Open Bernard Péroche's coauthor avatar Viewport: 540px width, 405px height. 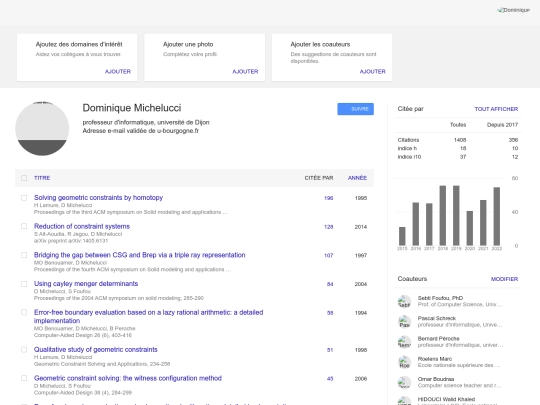pyautogui.click(x=404, y=342)
